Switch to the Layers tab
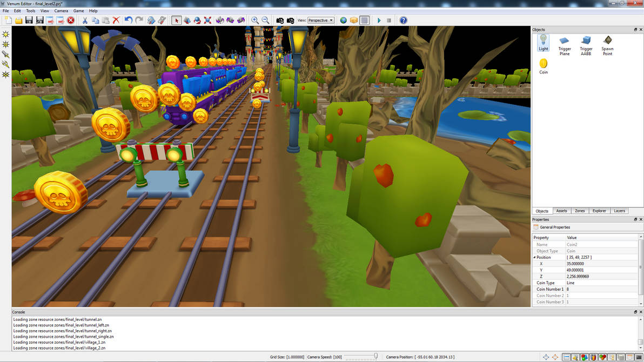 (619, 211)
